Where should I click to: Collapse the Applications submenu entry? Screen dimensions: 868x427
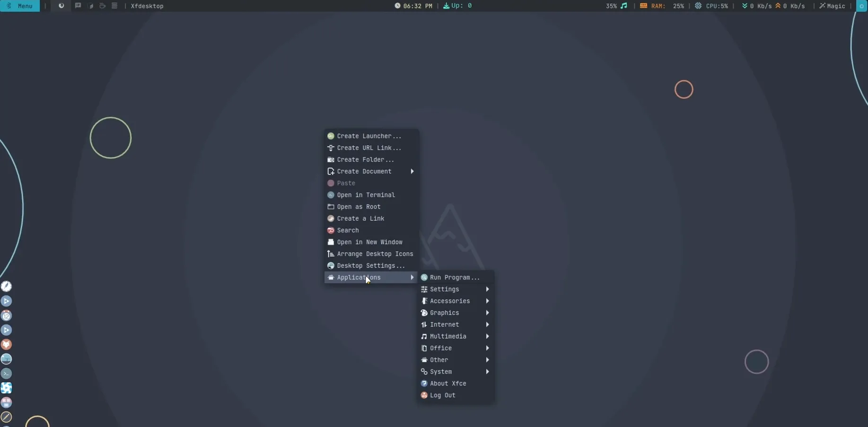click(x=371, y=278)
